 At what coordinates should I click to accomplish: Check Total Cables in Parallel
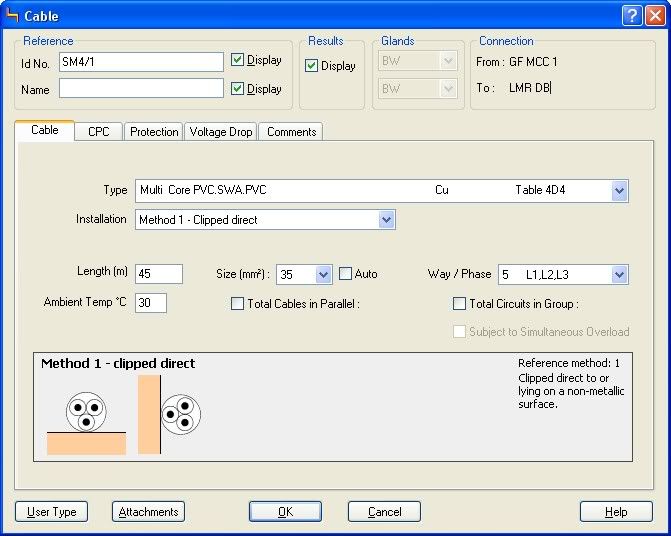coord(237,304)
